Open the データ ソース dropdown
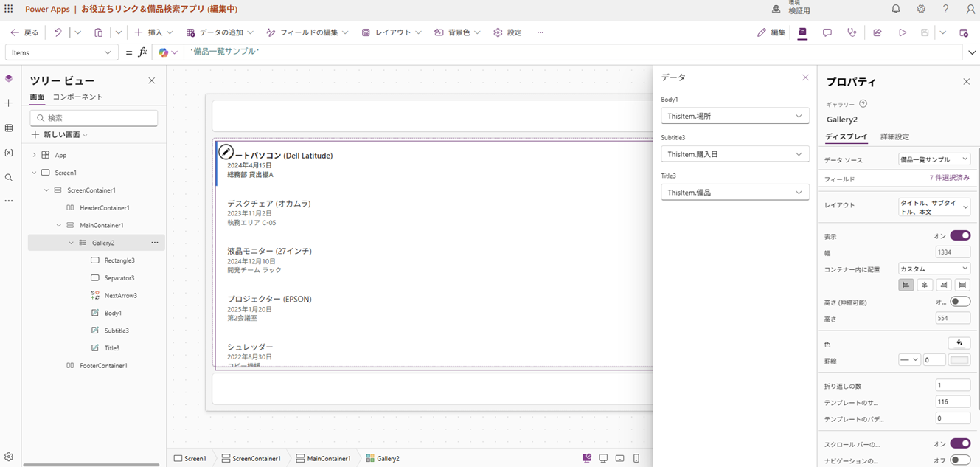 coord(934,159)
